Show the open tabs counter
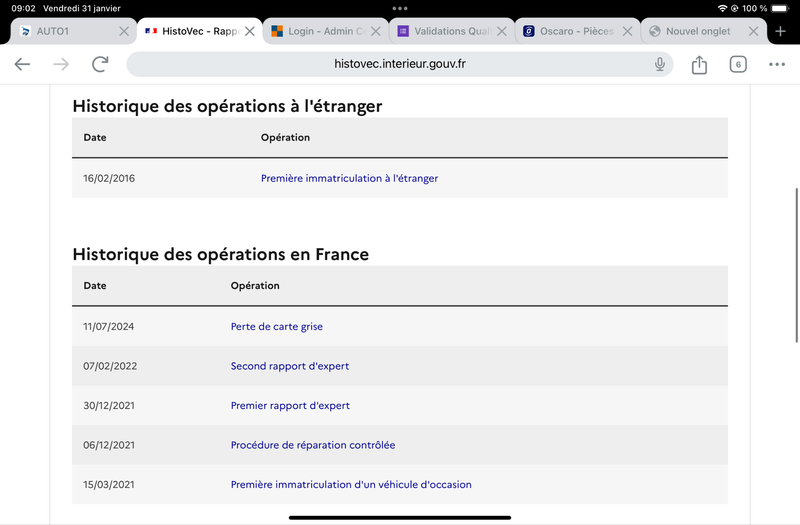The width and height of the screenshot is (800, 525). pyautogui.click(x=738, y=64)
